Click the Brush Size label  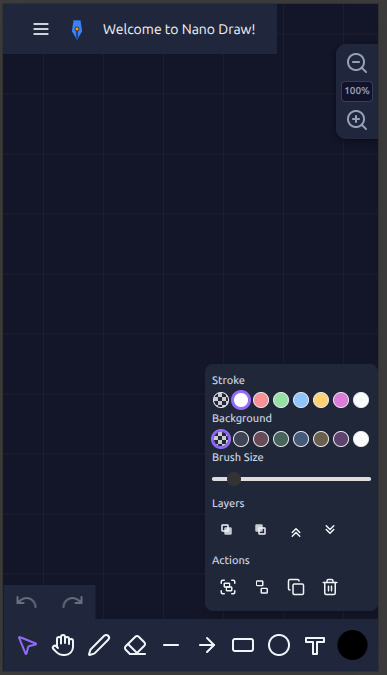(x=238, y=457)
